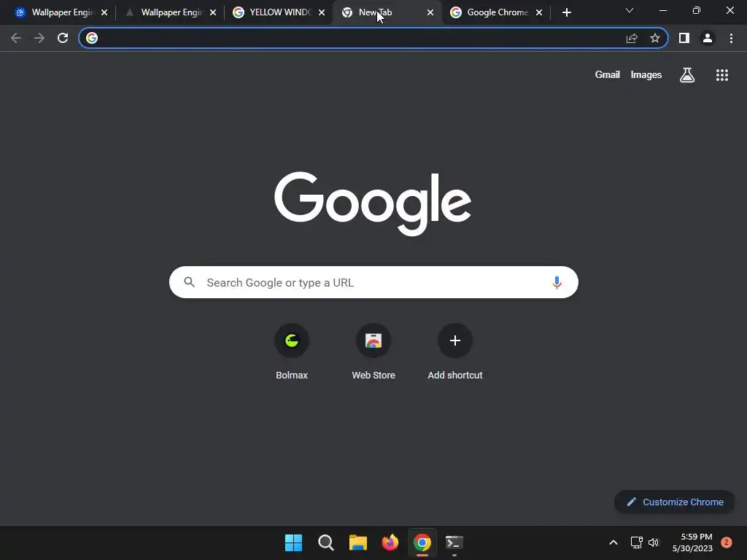
Task: Close the second Wallpaper Engine tab
Action: (213, 12)
